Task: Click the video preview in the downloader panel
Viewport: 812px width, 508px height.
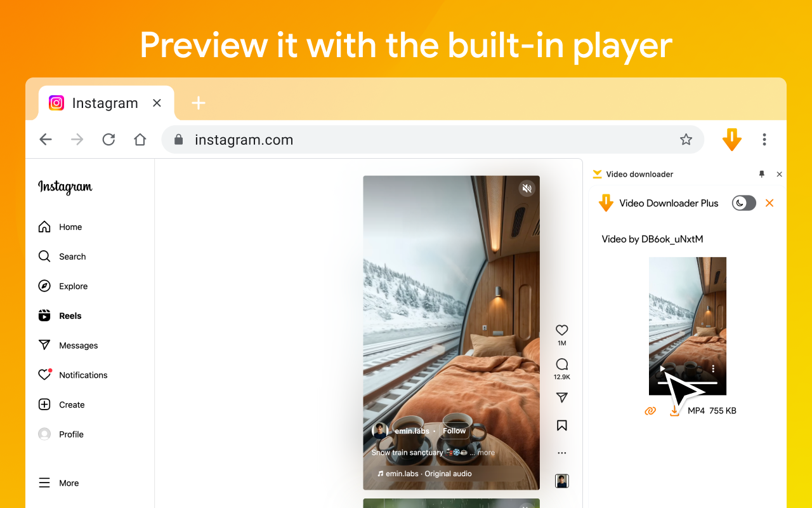Action: 688,326
